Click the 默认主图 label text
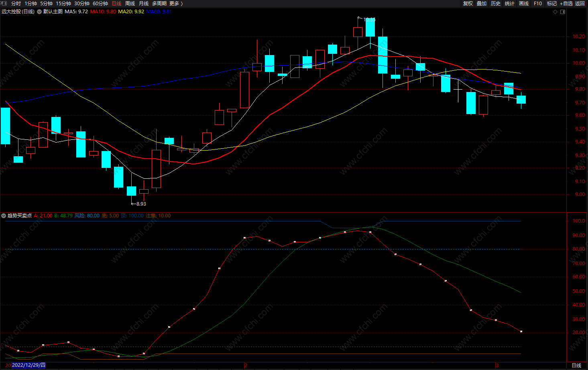This screenshot has height=370, width=588. [x=53, y=12]
